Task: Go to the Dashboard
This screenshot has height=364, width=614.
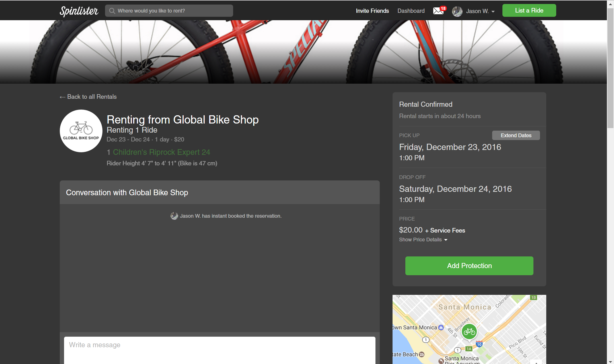Action: (x=411, y=11)
